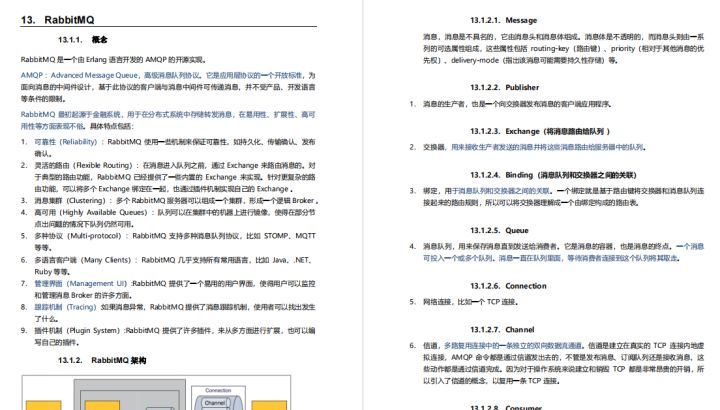Image resolution: width=720 pixels, height=410 pixels.
Task: Click the Channel cylinder in the diagram
Action: click(215, 403)
